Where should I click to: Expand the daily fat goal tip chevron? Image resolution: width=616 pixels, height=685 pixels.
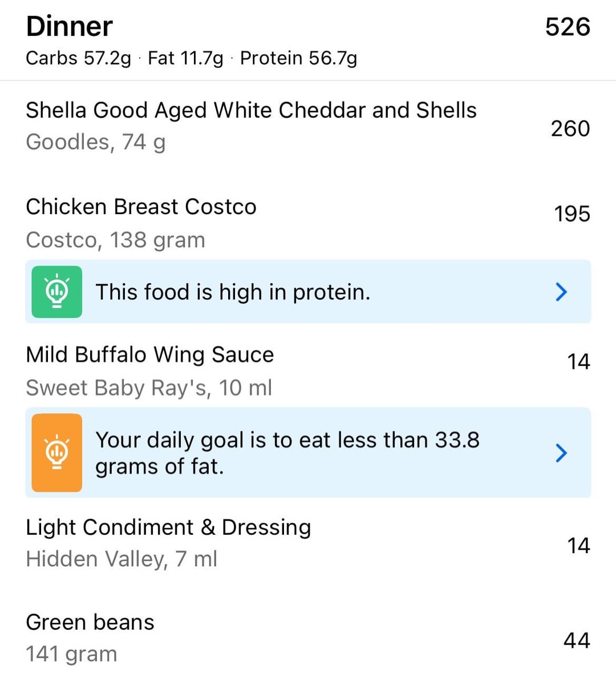point(561,453)
